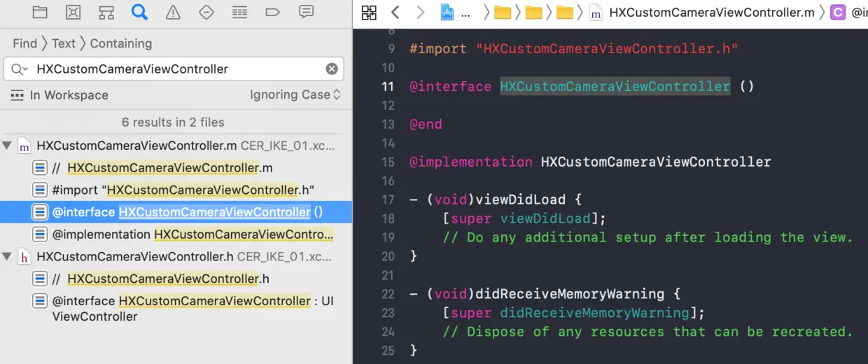
Task: Collapse HXCustomCameraViewController.h results group
Action: point(8,256)
